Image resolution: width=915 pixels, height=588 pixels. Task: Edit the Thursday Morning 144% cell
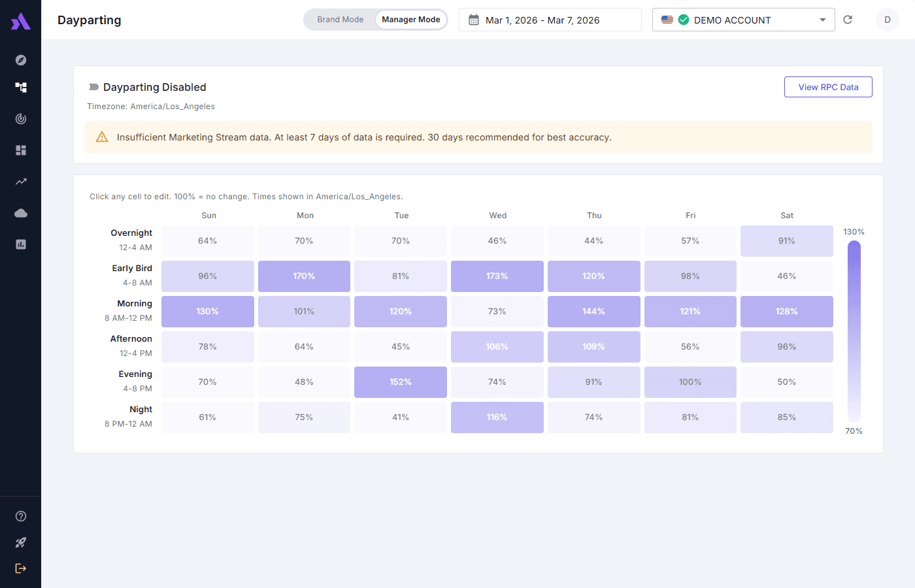pos(594,312)
